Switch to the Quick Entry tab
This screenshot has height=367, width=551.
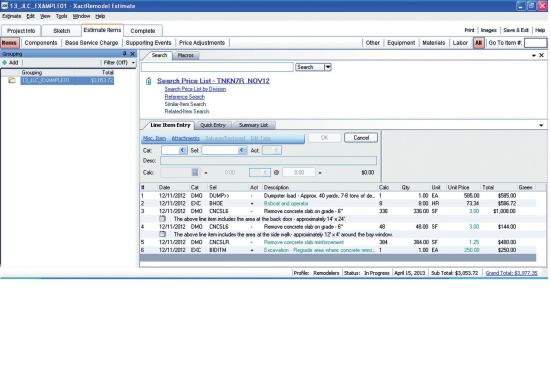(x=213, y=125)
